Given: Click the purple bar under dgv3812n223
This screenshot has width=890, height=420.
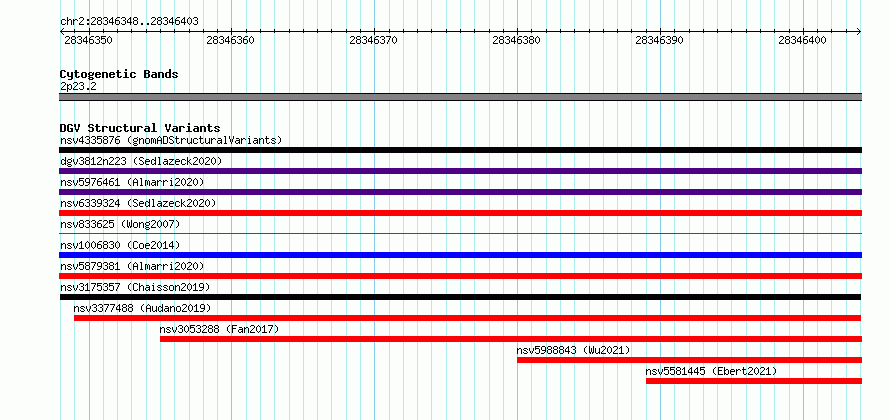Looking at the screenshot, I should point(460,171).
